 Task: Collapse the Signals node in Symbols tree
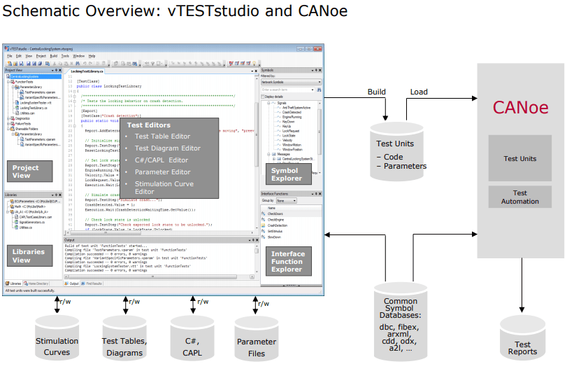pyautogui.click(x=268, y=102)
